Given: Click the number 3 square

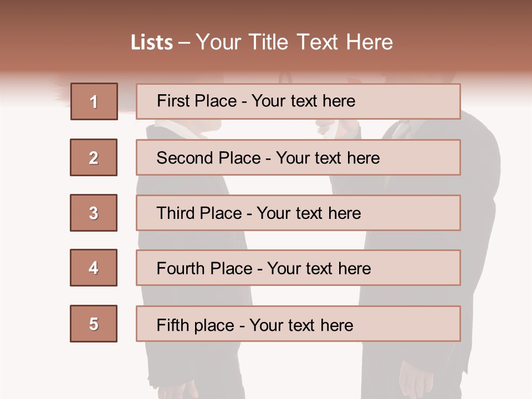Looking at the screenshot, I should pos(94,213).
